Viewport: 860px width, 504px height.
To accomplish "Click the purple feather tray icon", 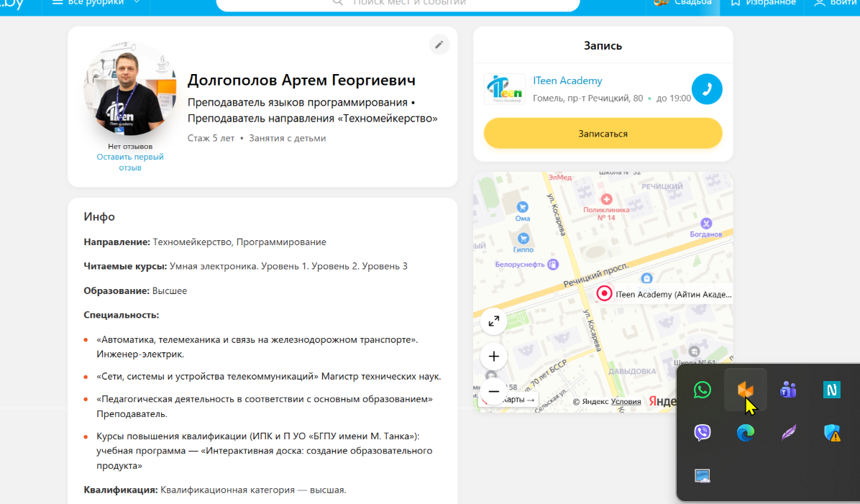I will pos(788,433).
